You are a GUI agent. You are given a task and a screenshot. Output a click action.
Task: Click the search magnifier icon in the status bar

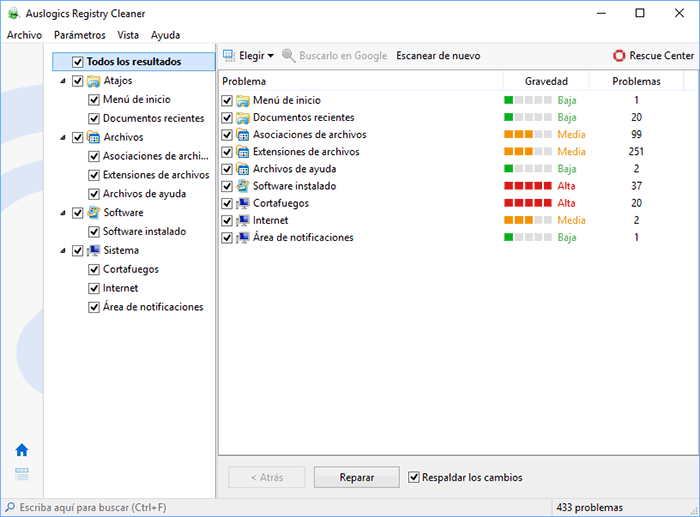9,507
